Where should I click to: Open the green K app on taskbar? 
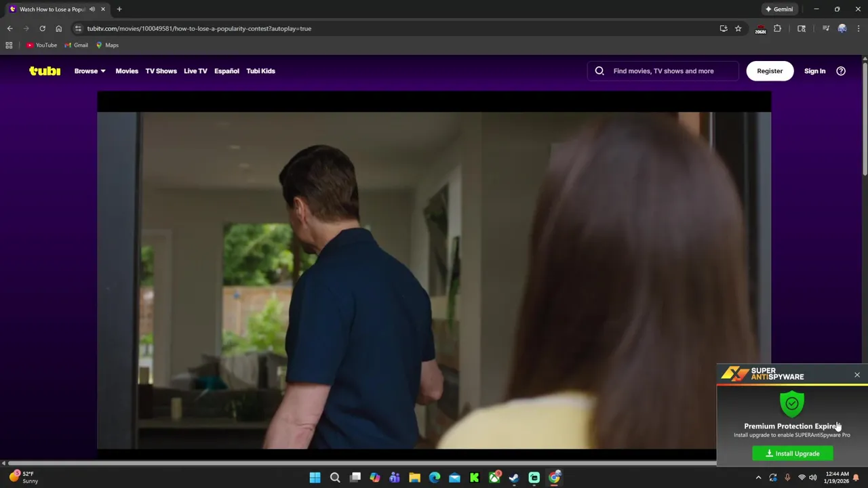pos(474,478)
